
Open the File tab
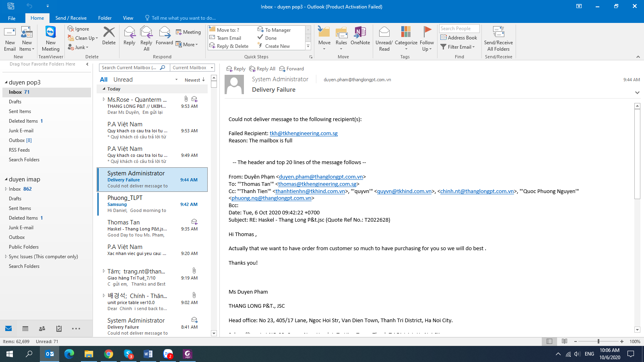[12, 18]
